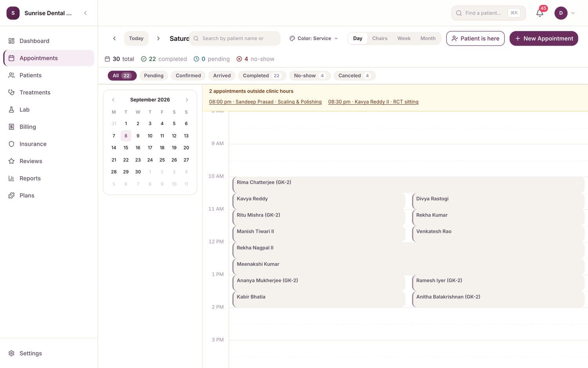The height and width of the screenshot is (368, 588).
Task: Switch to Chairs view
Action: click(380, 38)
